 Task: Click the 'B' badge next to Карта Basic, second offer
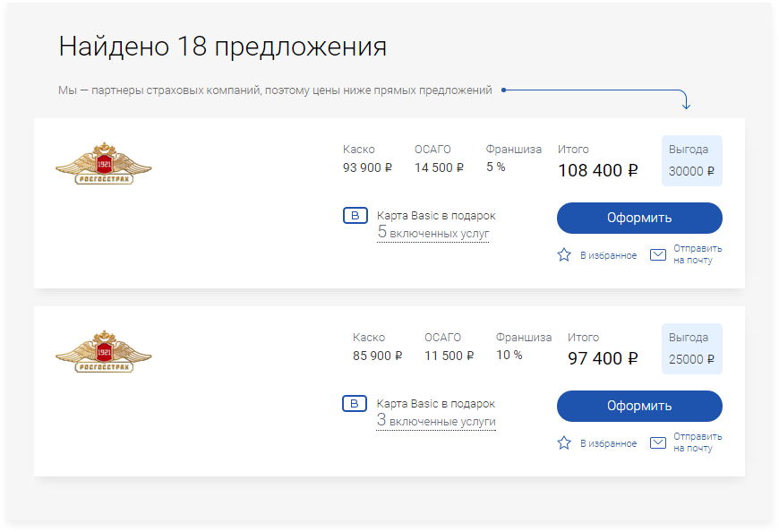[x=355, y=403]
